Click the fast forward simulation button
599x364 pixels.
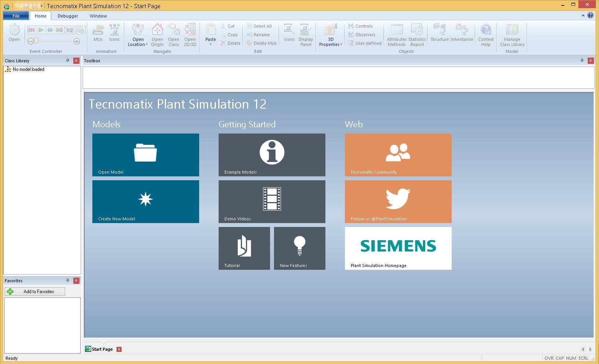pyautogui.click(x=50, y=30)
